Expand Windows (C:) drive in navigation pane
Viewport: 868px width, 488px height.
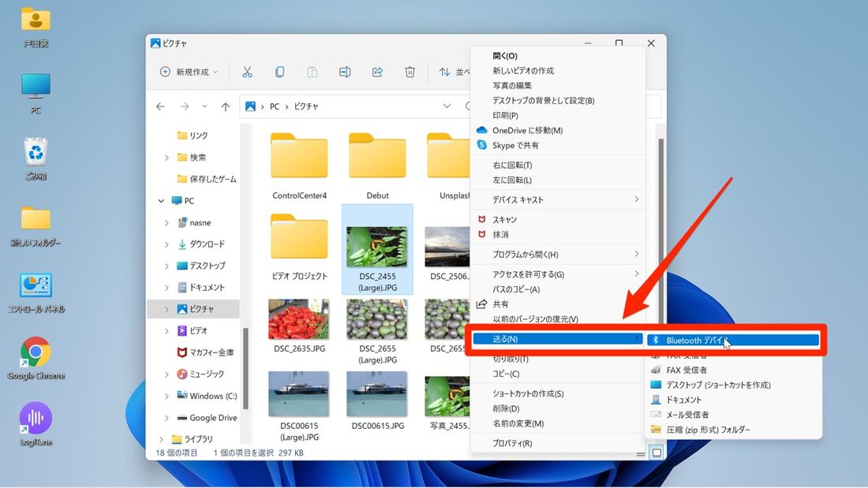click(x=166, y=396)
